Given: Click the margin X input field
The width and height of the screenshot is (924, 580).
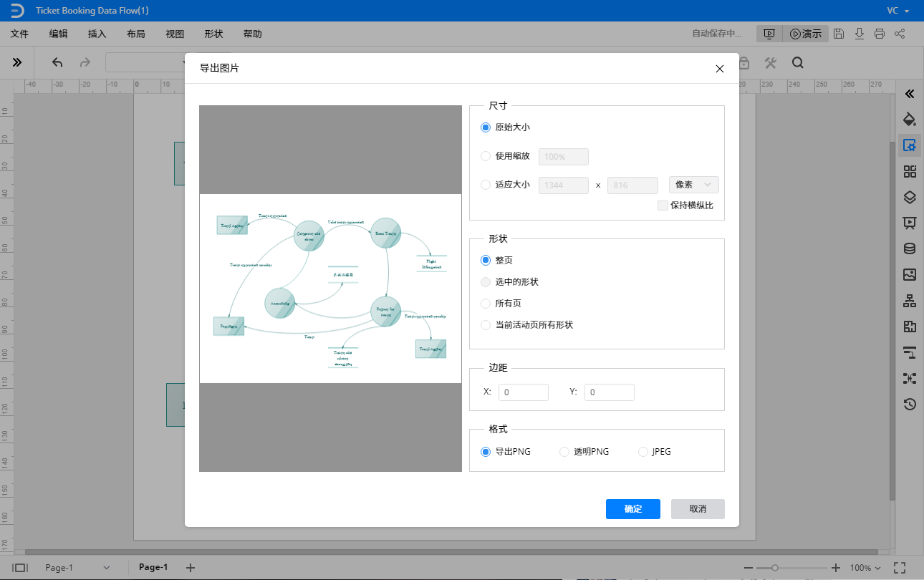Looking at the screenshot, I should coord(523,392).
